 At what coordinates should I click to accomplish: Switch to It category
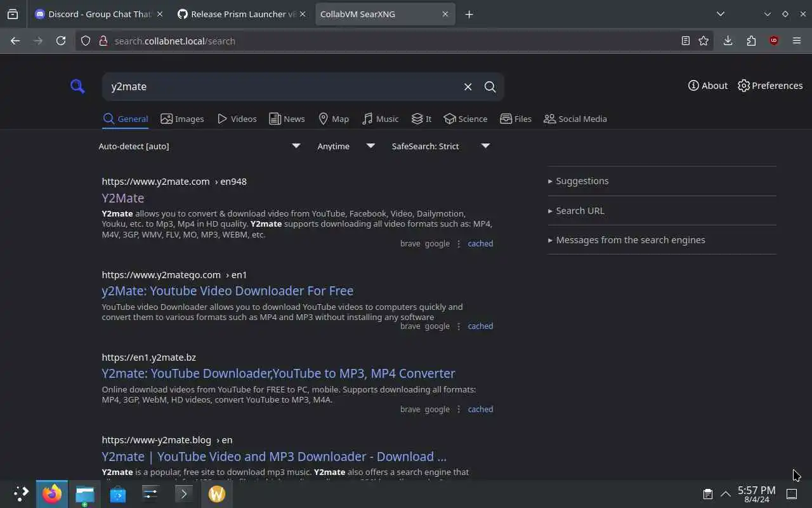tap(421, 119)
